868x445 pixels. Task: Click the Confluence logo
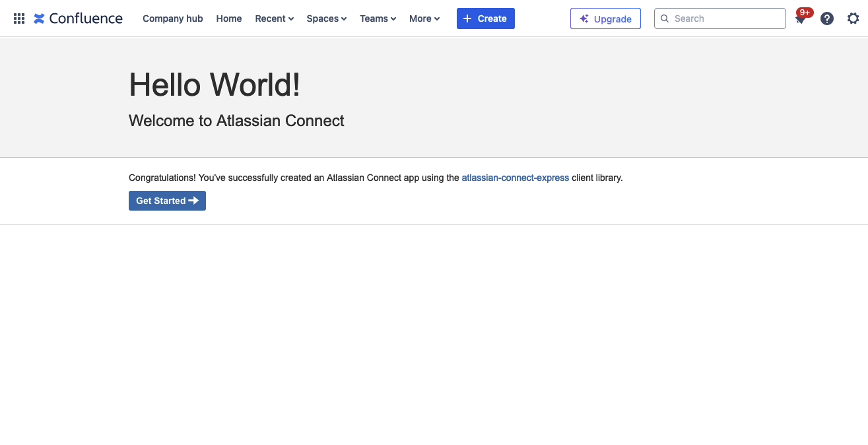pos(77,18)
